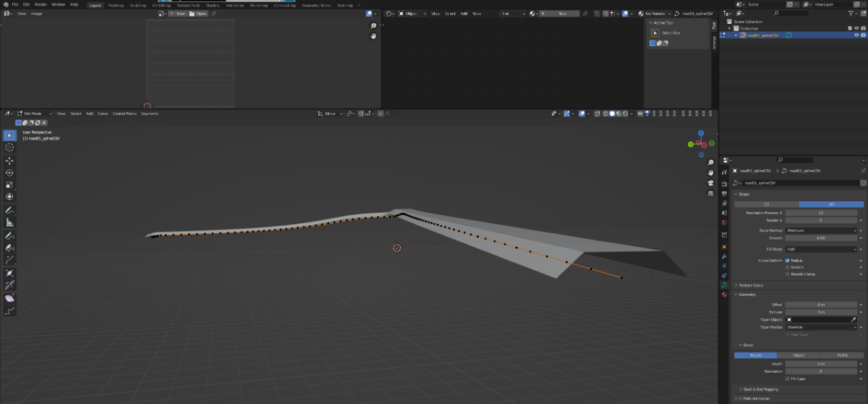This screenshot has width=868, height=404.
Task: Select the Measure tool
Action: (9, 222)
